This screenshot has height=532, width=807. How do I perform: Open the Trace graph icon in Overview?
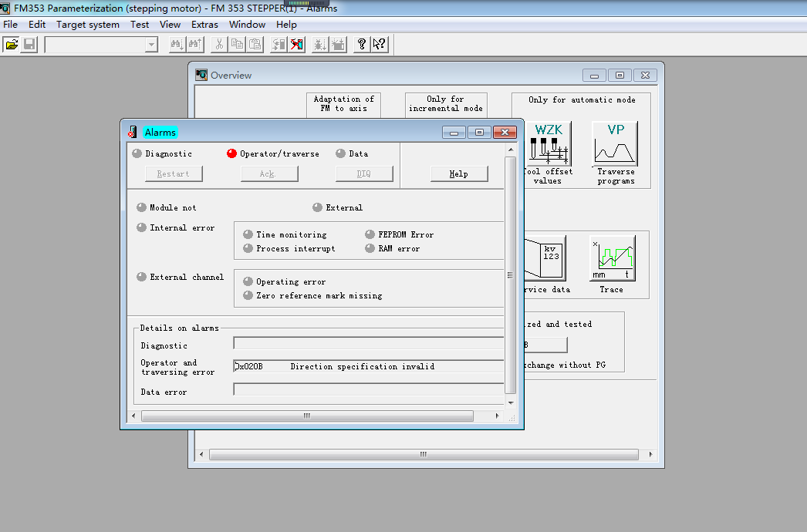point(613,258)
